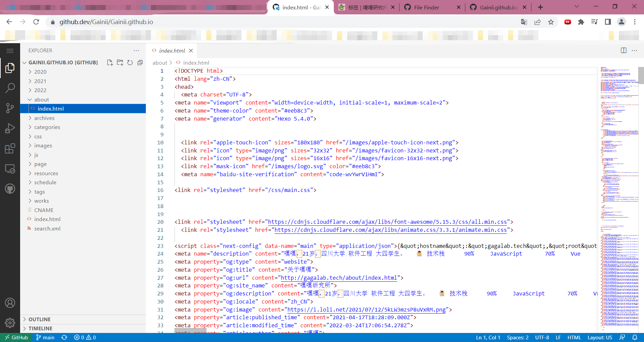644x342 pixels.
Task: Synchronize changes icon in status bar
Action: pos(64,337)
